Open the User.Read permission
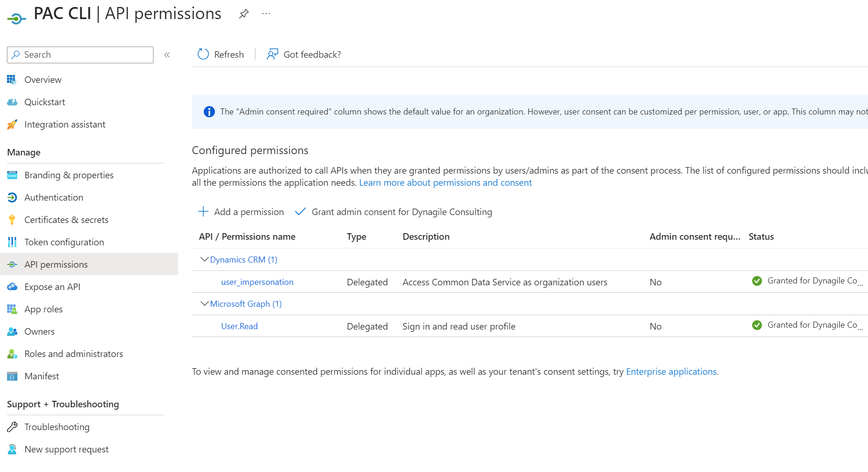 (240, 326)
